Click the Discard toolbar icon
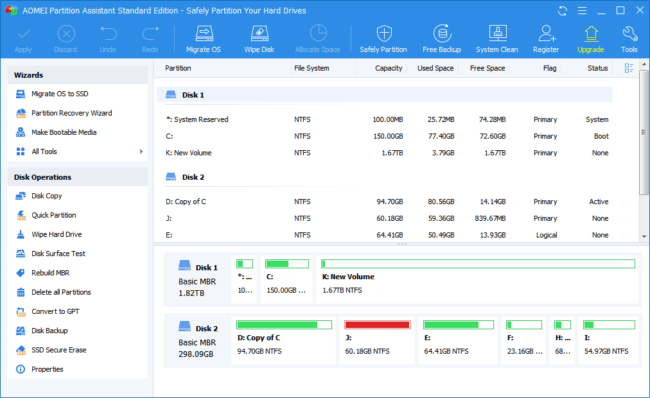 pyautogui.click(x=66, y=34)
